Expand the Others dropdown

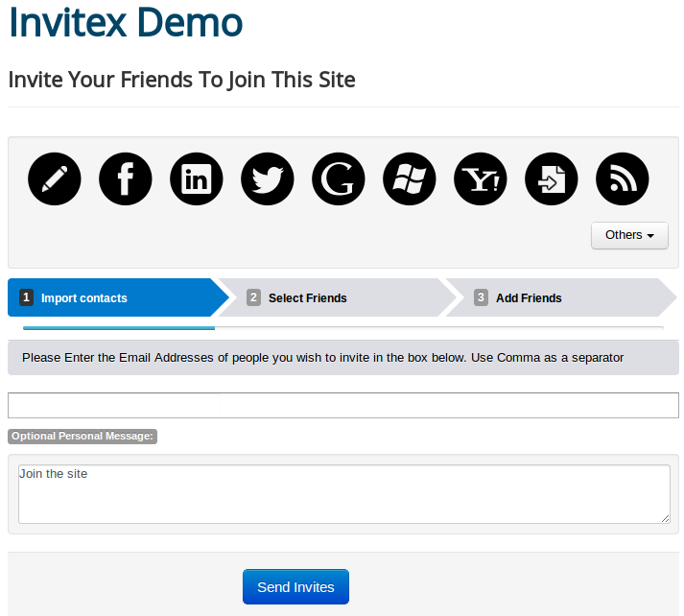tap(629, 235)
